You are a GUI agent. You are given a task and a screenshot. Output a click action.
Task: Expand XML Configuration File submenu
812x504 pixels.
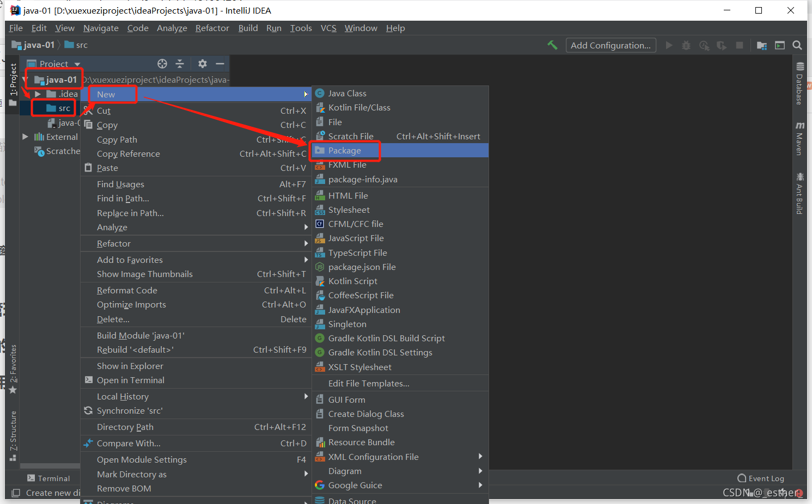(x=400, y=457)
